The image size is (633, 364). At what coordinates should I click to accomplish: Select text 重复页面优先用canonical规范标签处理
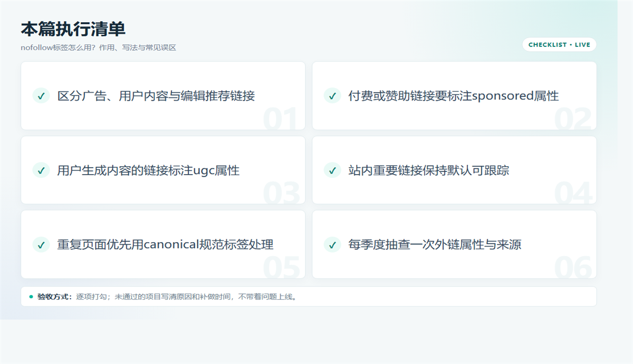[165, 244]
